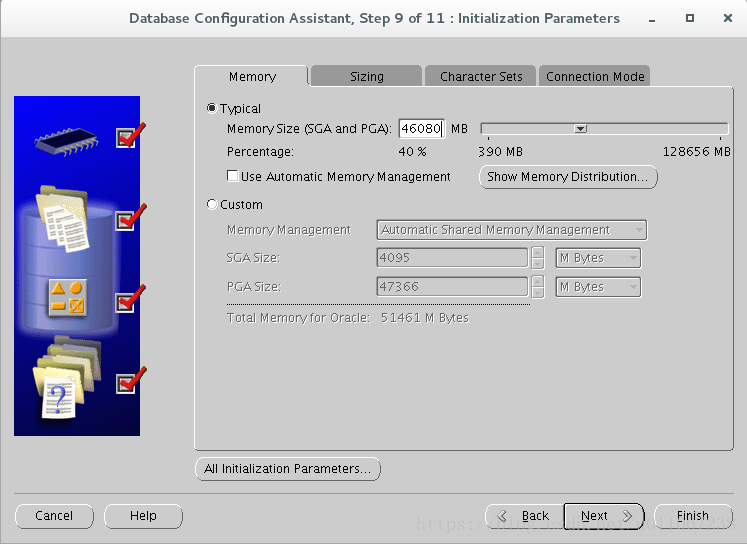Switch to the Sizing tab
This screenshot has width=747, height=544.
click(366, 76)
